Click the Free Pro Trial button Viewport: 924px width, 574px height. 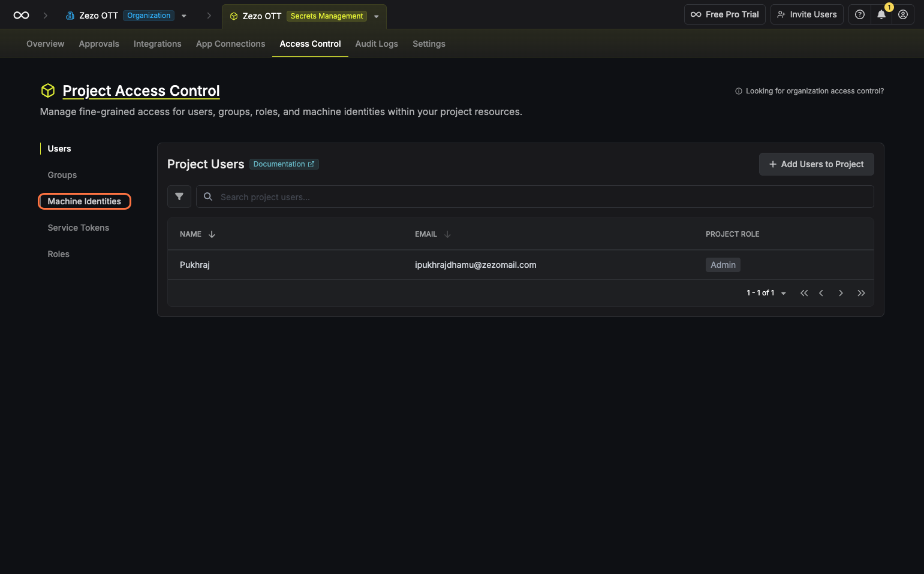click(724, 14)
